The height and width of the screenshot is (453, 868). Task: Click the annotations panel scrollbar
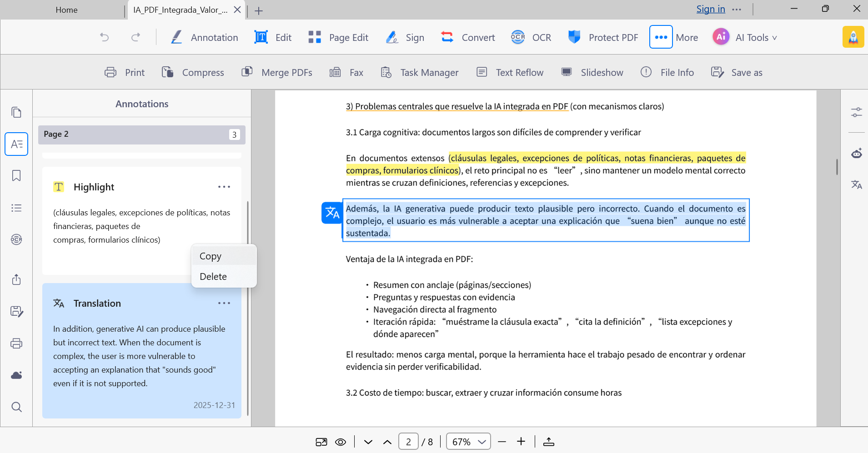click(248, 308)
